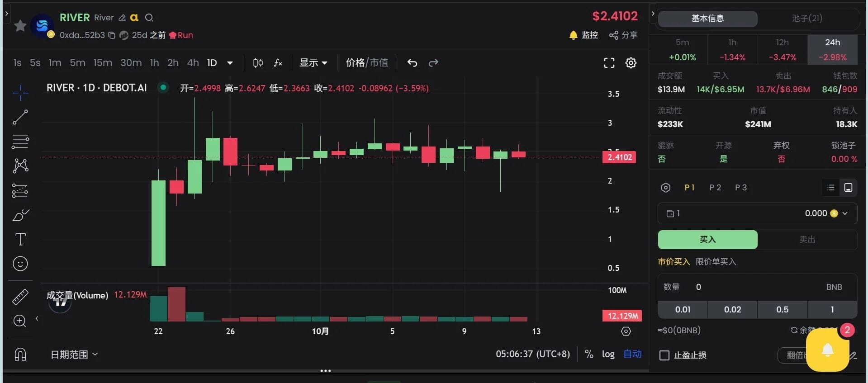The width and height of the screenshot is (868, 383).
Task: Switch chart to fullscreen mode
Action: 609,63
